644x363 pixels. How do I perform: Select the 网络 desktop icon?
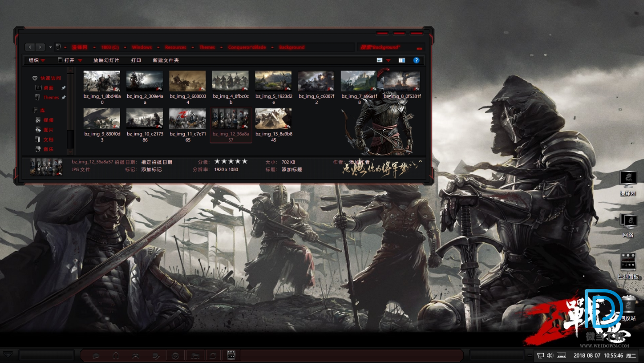pyautogui.click(x=628, y=226)
